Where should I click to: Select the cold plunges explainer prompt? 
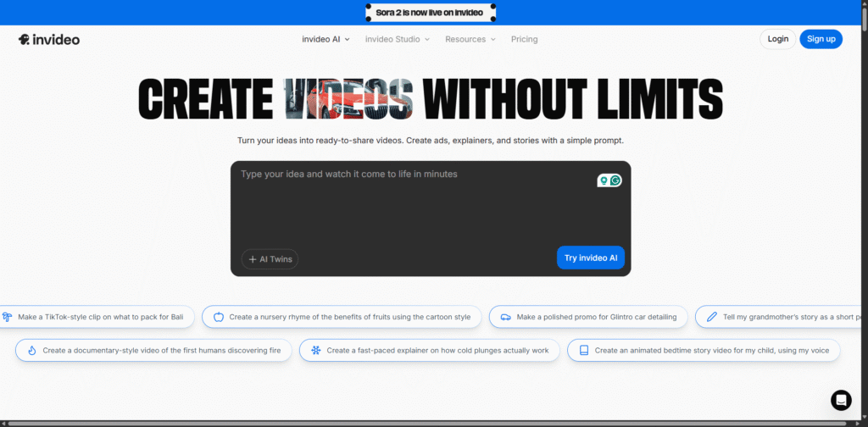(x=430, y=350)
